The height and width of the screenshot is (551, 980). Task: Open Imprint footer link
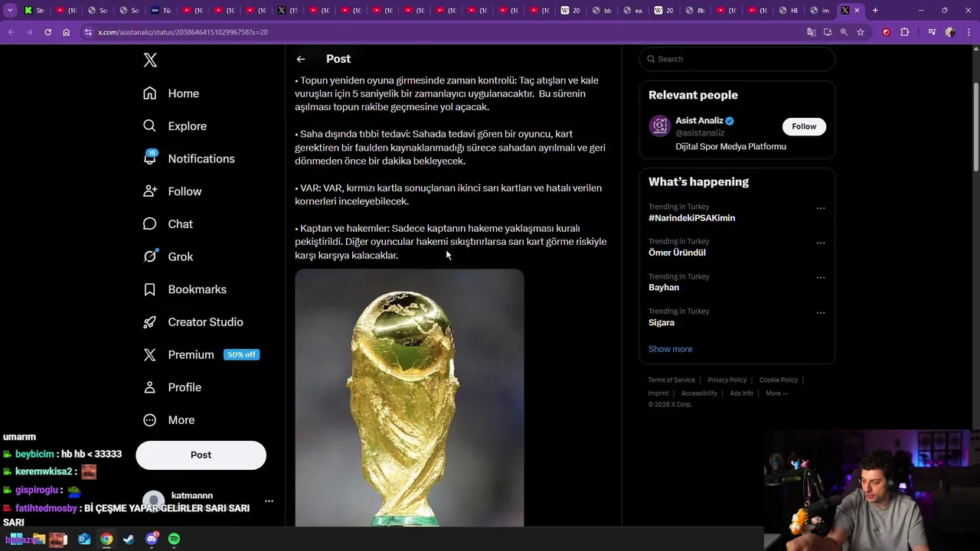point(658,393)
